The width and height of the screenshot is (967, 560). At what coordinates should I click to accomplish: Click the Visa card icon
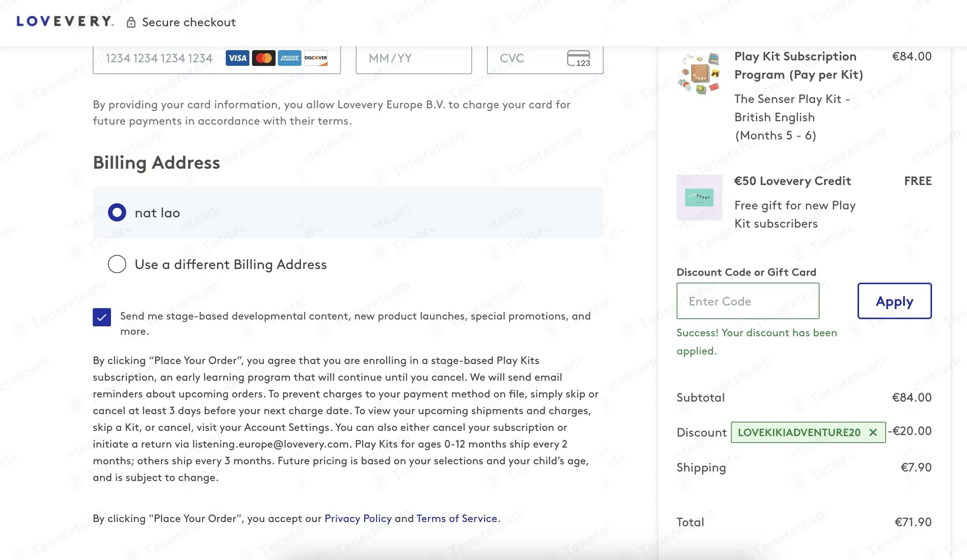tap(237, 58)
